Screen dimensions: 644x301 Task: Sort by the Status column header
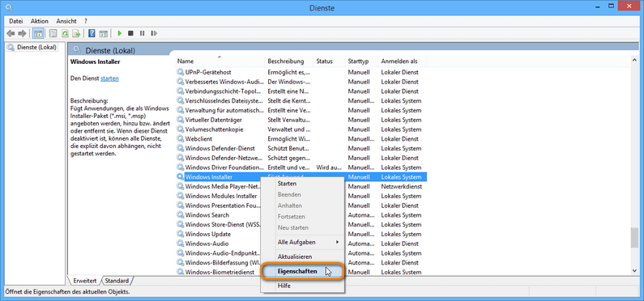[x=329, y=61]
